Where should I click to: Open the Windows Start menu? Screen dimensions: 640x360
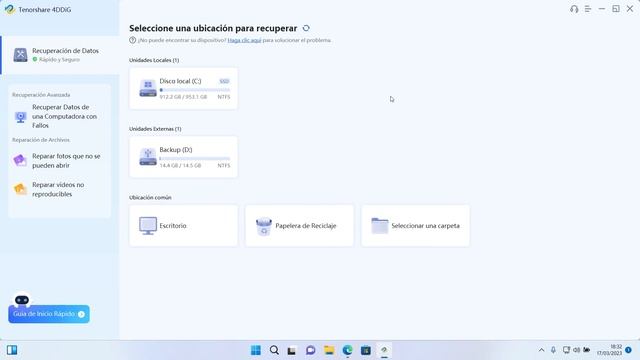pyautogui.click(x=256, y=350)
